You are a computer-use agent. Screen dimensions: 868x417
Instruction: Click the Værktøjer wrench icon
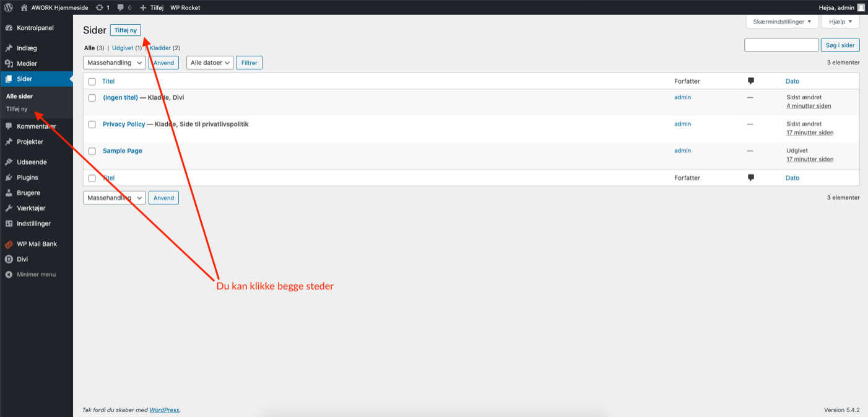[9, 209]
